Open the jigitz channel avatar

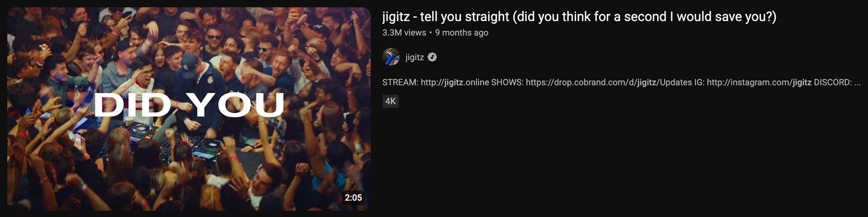click(x=391, y=57)
